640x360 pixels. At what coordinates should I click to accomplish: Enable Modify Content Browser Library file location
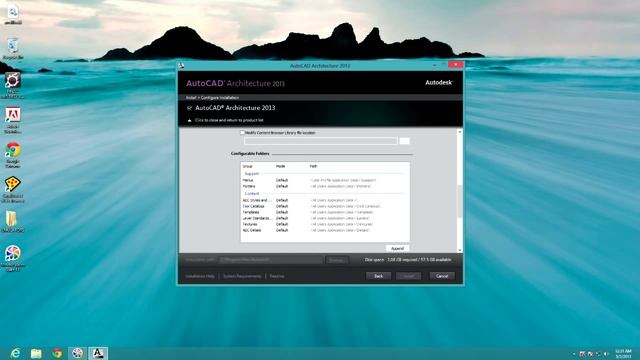[x=242, y=133]
